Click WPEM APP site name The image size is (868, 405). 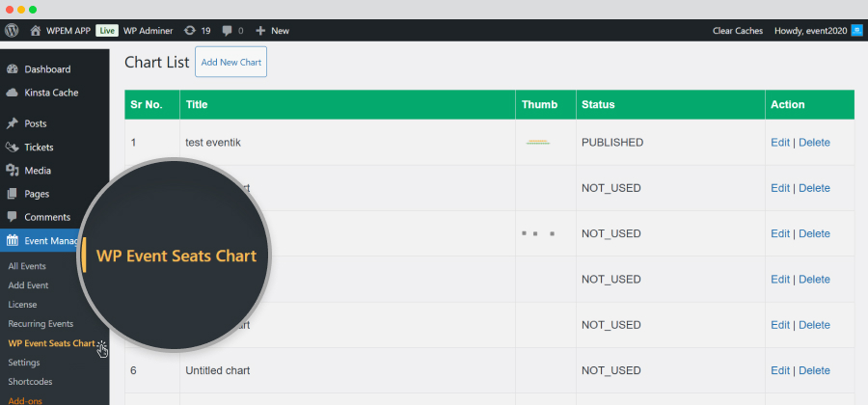tap(68, 31)
